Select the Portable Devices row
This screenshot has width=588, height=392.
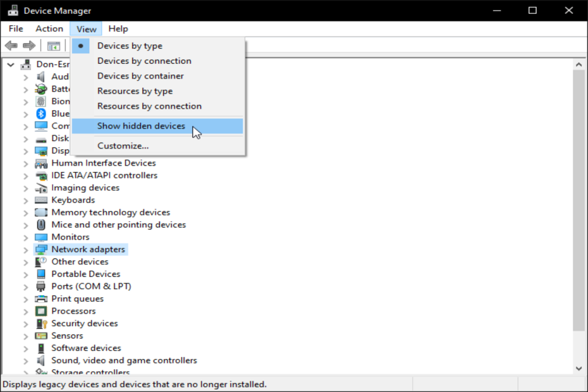click(85, 274)
